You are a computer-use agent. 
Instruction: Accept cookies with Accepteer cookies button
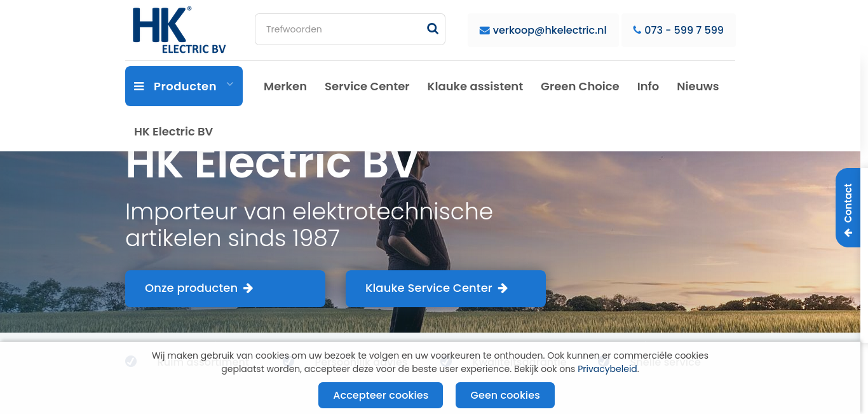pyautogui.click(x=381, y=395)
